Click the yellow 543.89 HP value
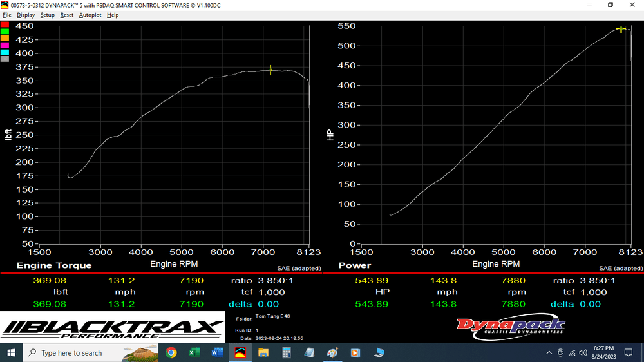644x362 pixels. [372, 281]
